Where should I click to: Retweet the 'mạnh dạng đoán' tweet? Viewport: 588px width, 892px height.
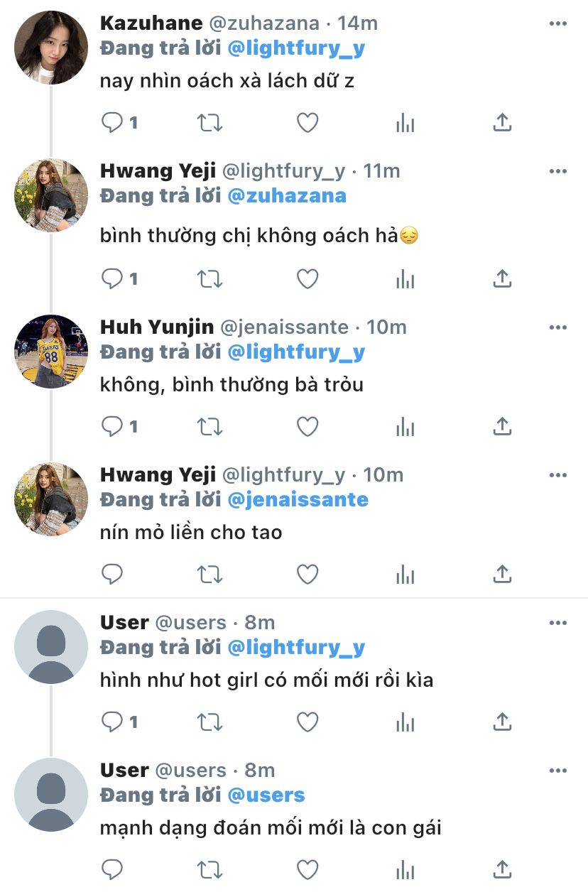[x=209, y=869]
